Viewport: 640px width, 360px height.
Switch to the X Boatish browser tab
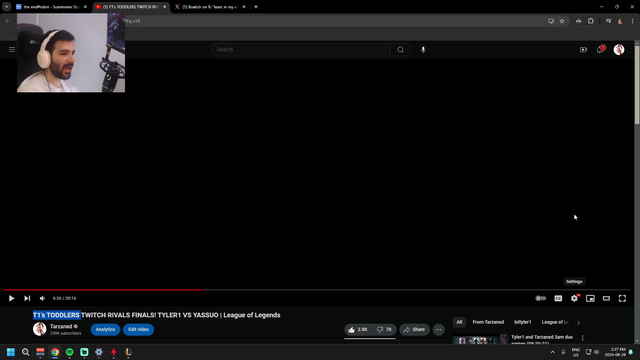[210, 7]
